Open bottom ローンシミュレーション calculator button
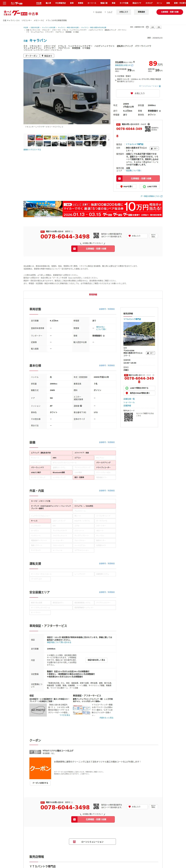This screenshot has height=868, width=186. 93,841
